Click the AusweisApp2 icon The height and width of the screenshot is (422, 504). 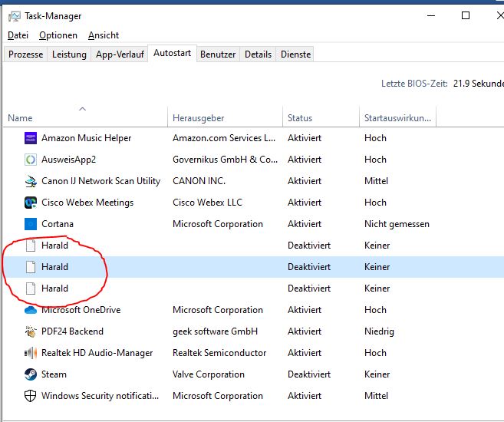(x=31, y=160)
